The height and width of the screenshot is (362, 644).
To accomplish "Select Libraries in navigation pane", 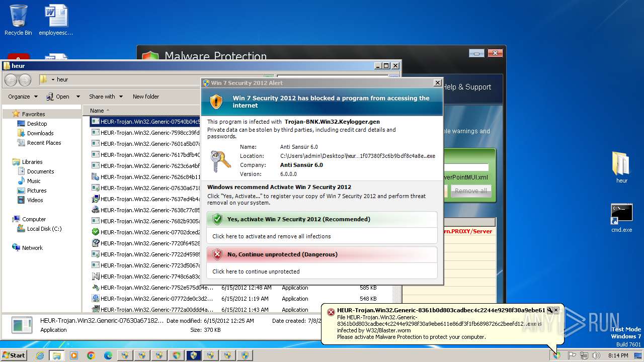I will (x=32, y=162).
